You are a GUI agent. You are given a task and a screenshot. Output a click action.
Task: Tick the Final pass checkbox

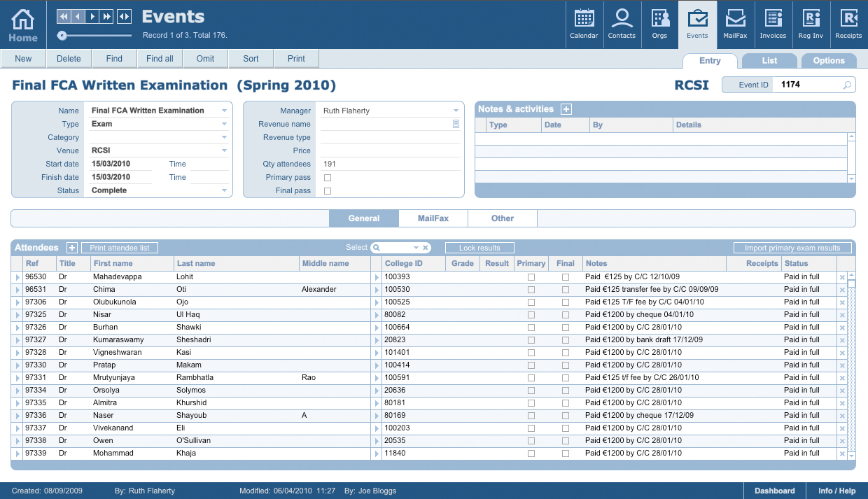[x=328, y=191]
